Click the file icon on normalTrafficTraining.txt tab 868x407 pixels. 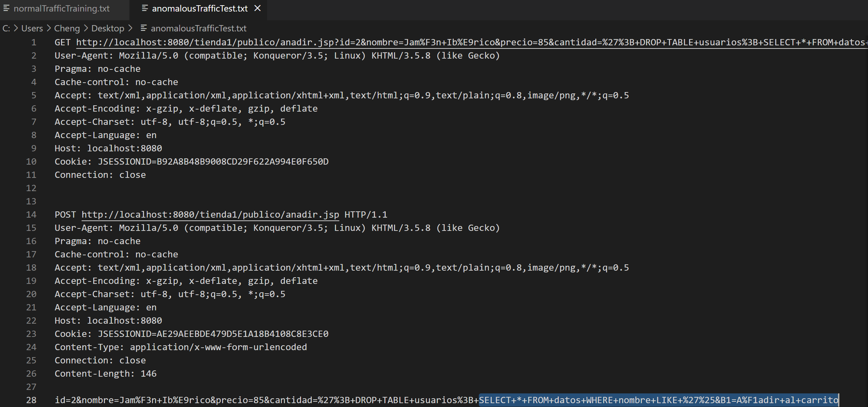[6, 8]
